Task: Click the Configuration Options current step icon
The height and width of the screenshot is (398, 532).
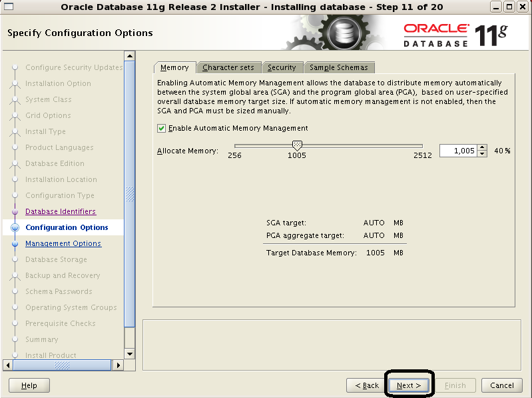Action: coord(15,228)
